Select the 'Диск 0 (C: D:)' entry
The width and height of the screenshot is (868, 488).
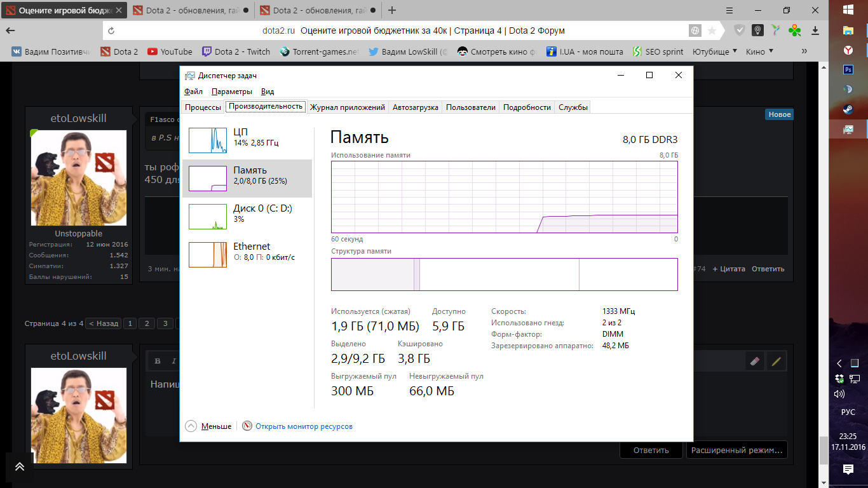(247, 216)
